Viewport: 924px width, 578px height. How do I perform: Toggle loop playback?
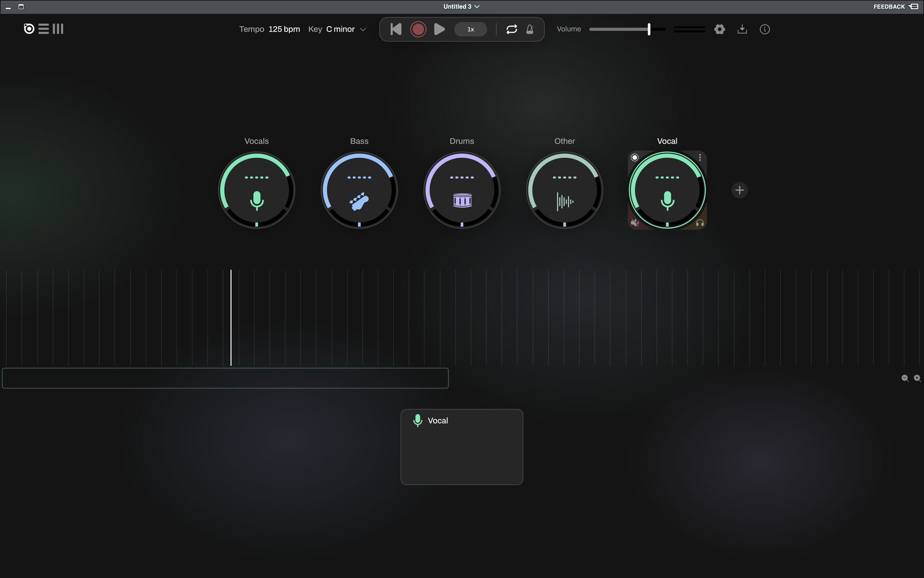(x=512, y=29)
